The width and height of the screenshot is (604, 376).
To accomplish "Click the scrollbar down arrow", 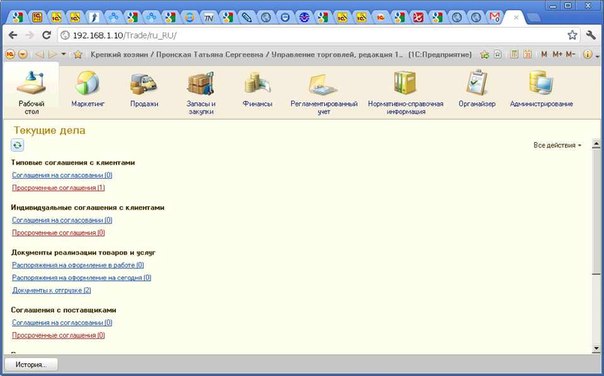I will [x=596, y=348].
